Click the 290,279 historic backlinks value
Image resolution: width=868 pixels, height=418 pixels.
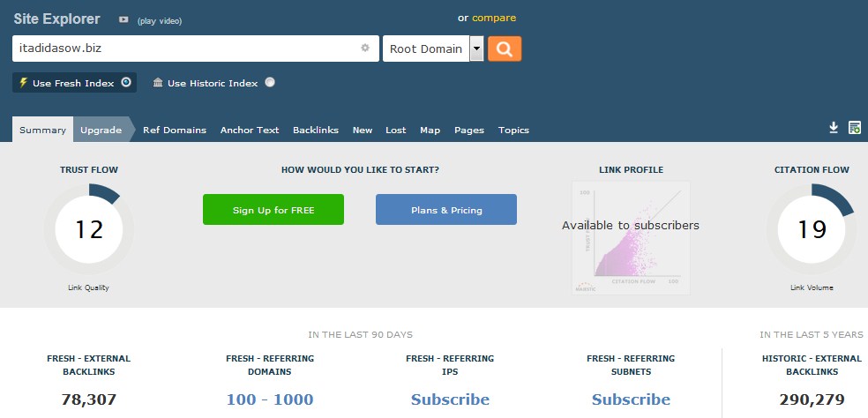pyautogui.click(x=812, y=399)
